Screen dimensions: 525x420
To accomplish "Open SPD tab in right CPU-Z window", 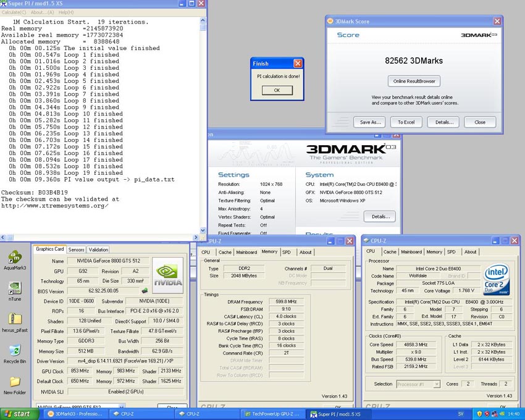I will (x=451, y=252).
